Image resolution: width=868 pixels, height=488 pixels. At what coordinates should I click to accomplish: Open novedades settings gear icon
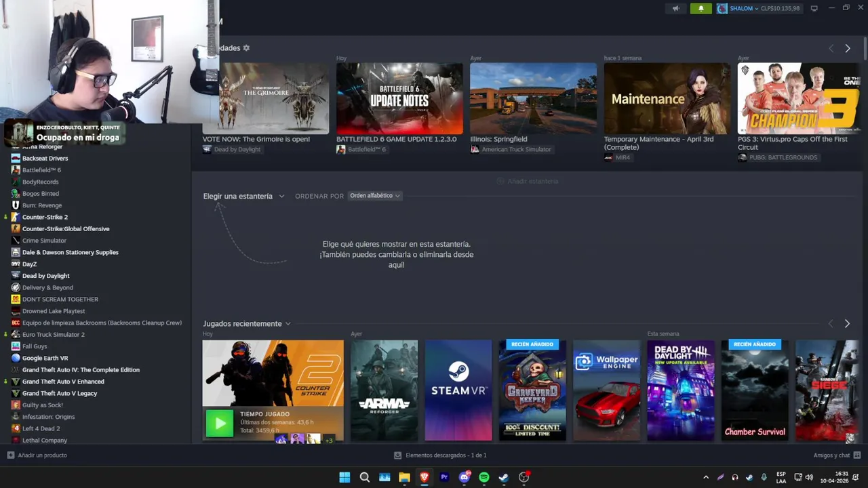click(x=246, y=48)
